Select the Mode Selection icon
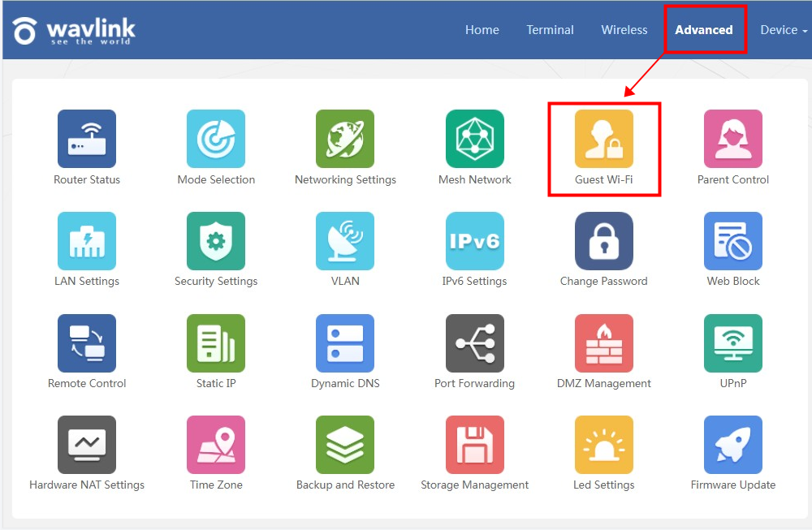The width and height of the screenshot is (812, 530). click(216, 139)
